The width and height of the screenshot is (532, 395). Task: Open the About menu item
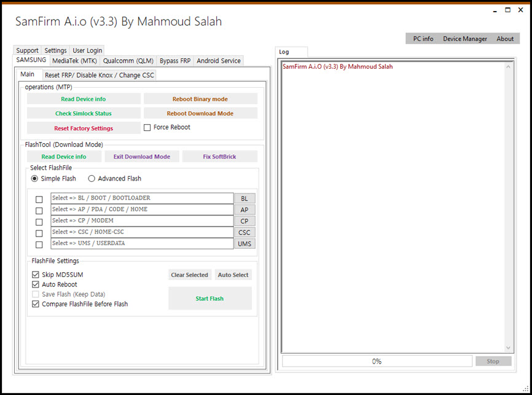pos(505,39)
